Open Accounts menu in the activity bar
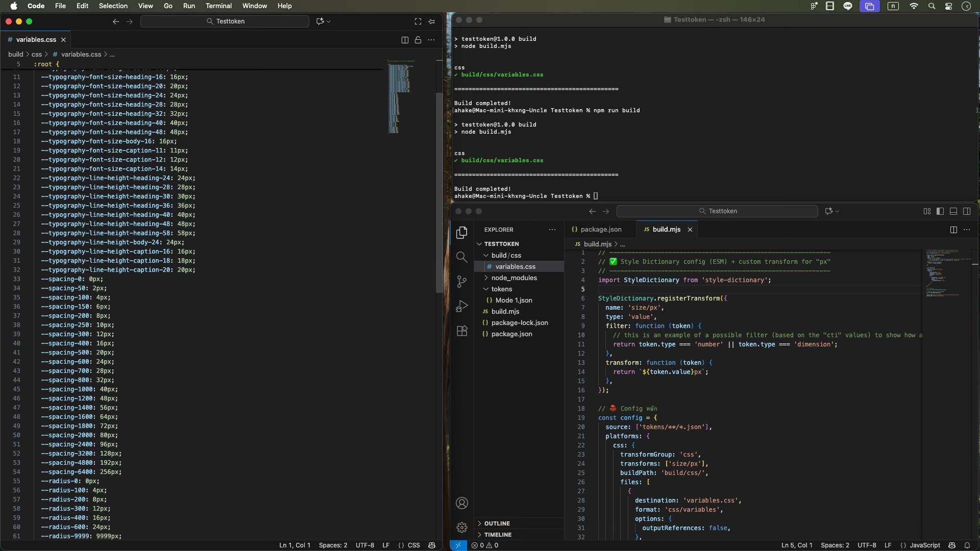This screenshot has height=551, width=980. pos(462,503)
